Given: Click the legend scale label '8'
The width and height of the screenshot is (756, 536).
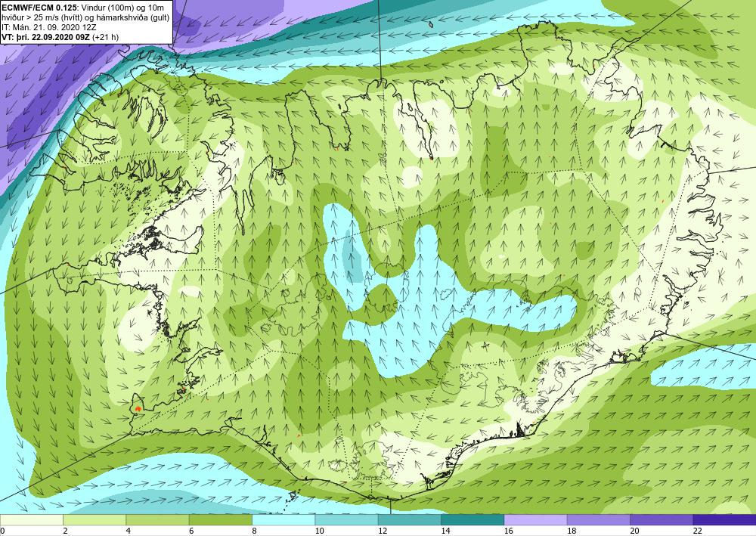Looking at the screenshot, I should (x=255, y=531).
